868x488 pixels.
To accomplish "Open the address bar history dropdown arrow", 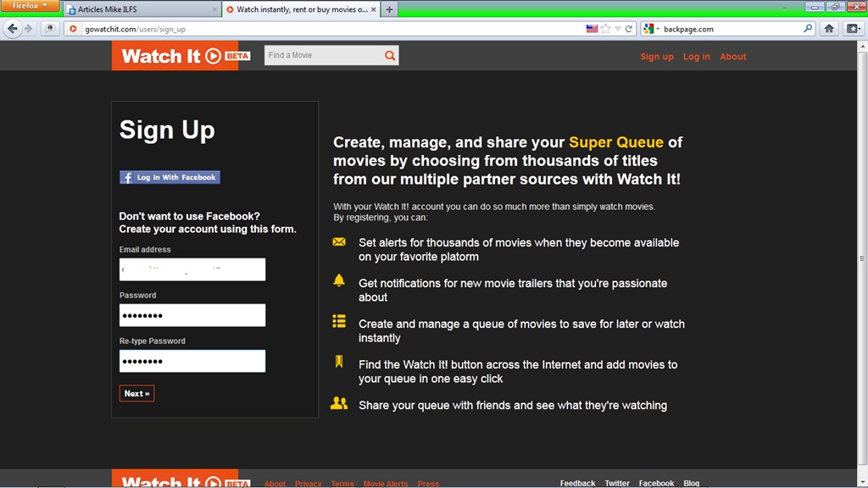I will point(617,29).
